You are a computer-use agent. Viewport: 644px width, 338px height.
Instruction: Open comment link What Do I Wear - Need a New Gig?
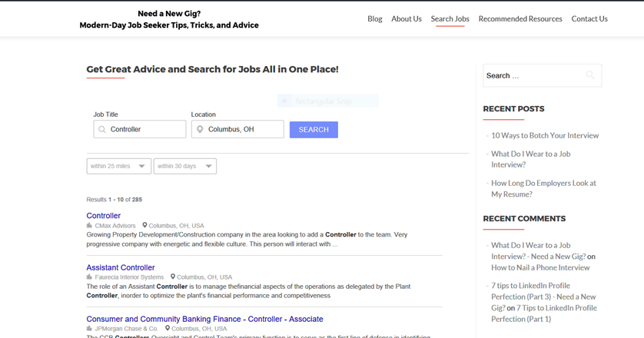point(538,250)
